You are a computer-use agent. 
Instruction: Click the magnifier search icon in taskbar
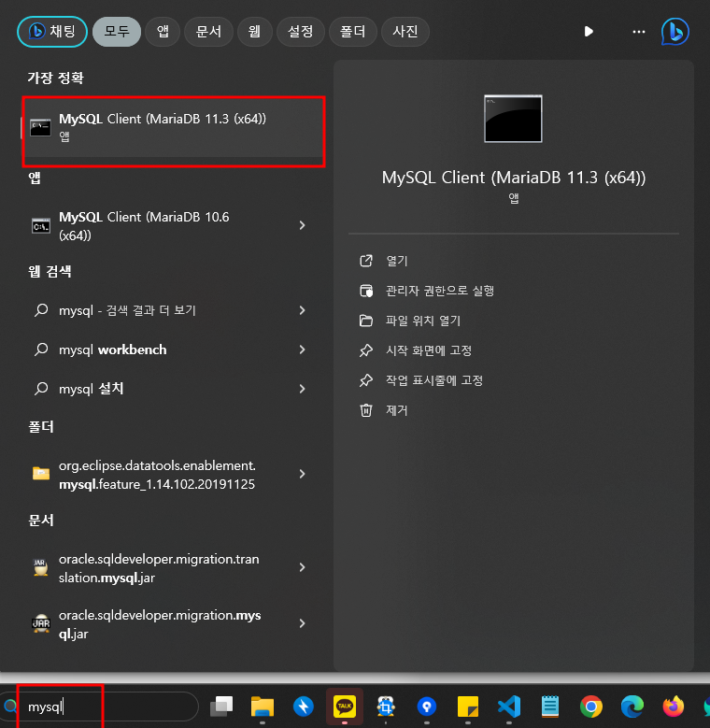click(x=10, y=707)
